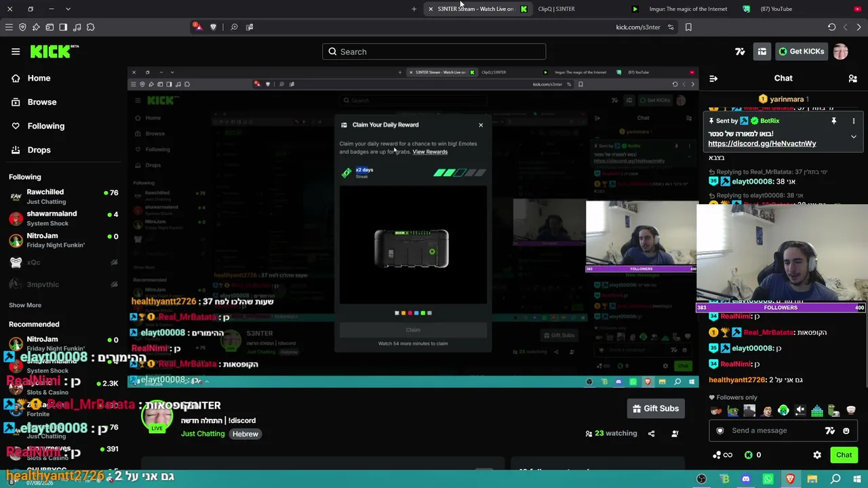Click the Hebrew language tag

click(x=245, y=434)
